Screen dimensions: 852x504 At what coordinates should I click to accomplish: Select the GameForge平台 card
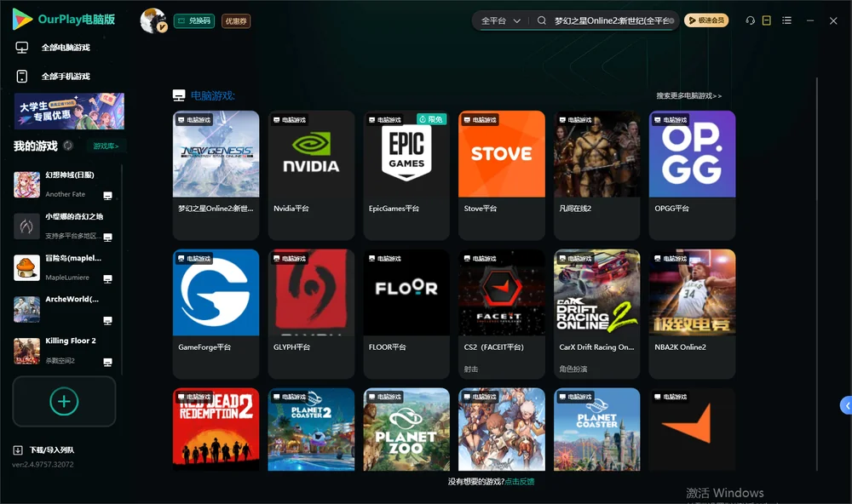(x=216, y=314)
